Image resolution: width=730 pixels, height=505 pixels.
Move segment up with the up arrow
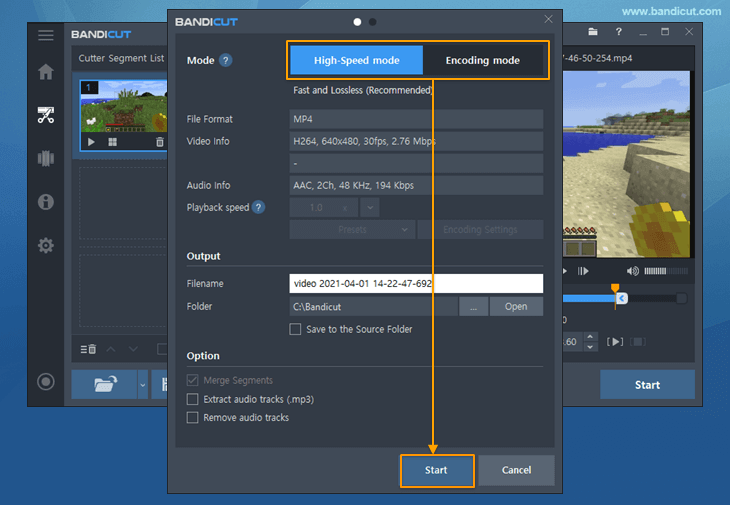(111, 349)
